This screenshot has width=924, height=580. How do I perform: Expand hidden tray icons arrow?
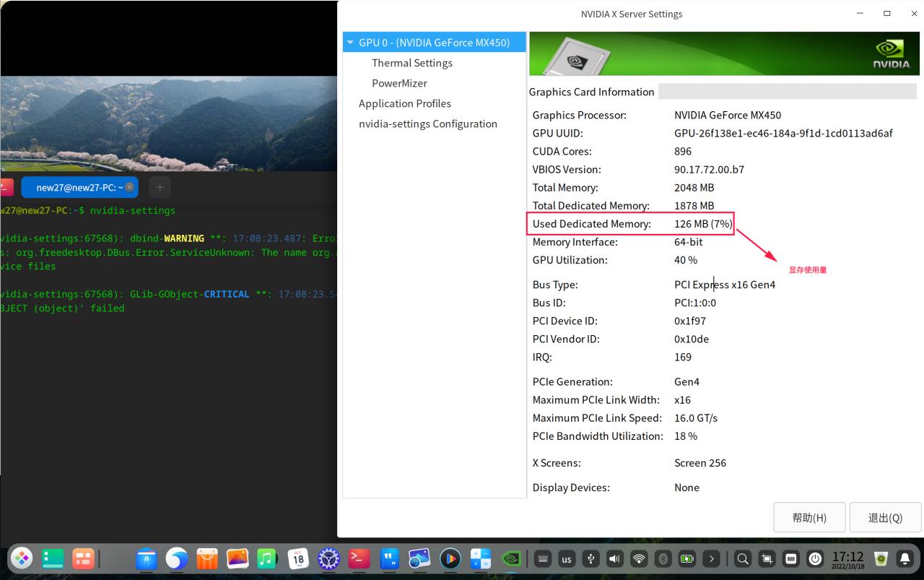[712, 558]
